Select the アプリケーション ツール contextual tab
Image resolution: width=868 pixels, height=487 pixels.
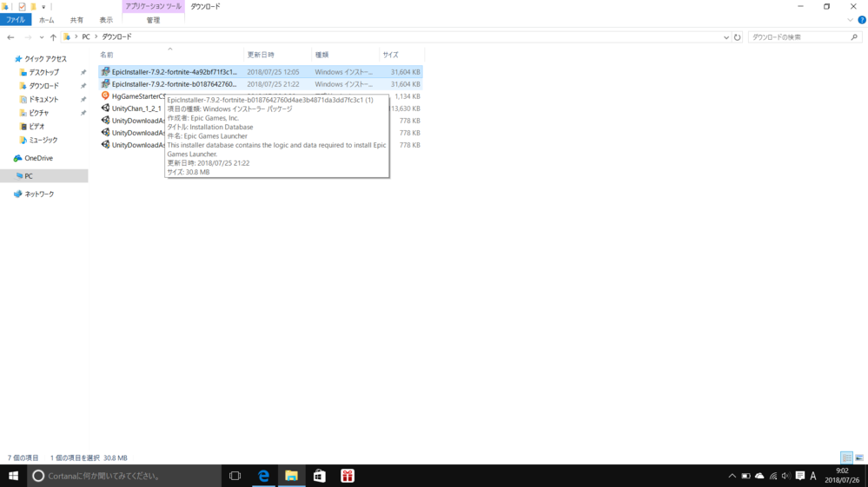coord(153,7)
